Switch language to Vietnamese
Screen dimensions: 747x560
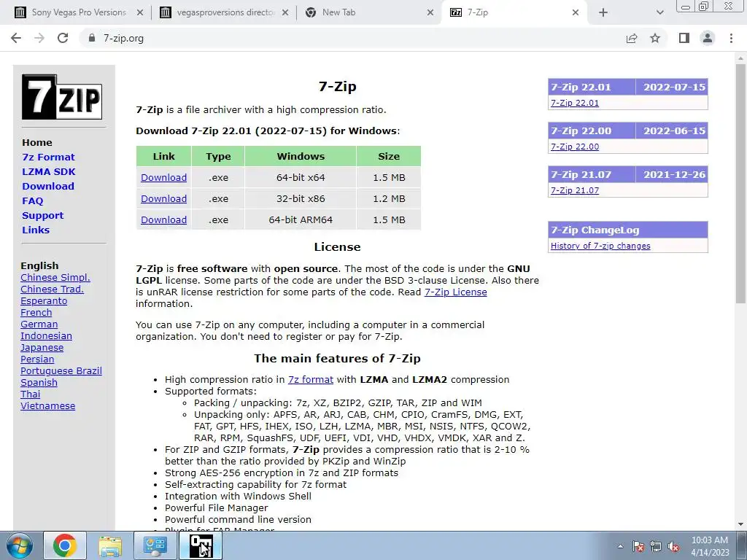tap(47, 405)
